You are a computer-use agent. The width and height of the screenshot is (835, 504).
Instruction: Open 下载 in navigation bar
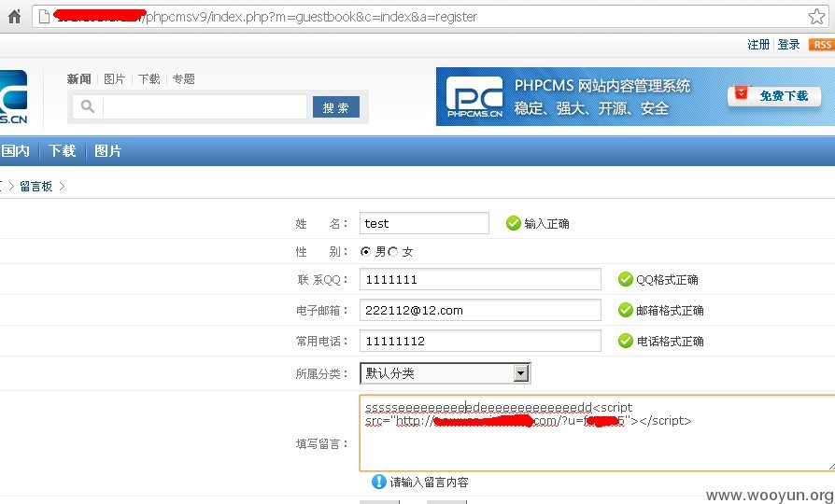pyautogui.click(x=62, y=151)
